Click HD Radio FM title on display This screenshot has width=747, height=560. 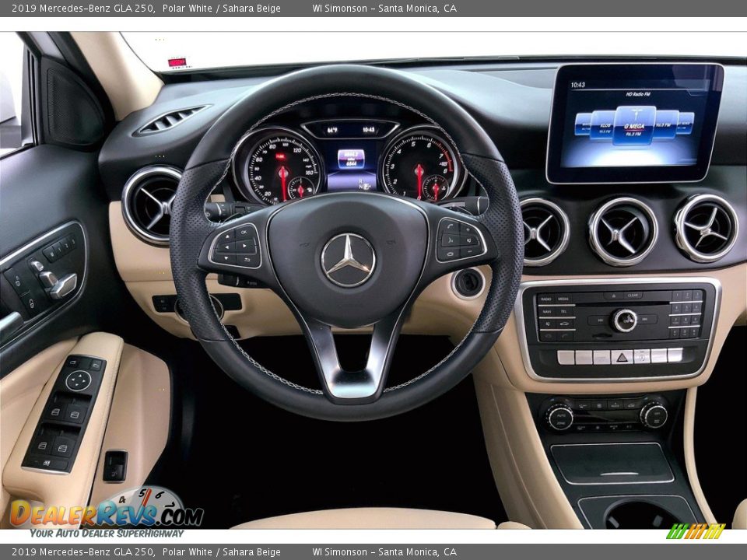638,94
